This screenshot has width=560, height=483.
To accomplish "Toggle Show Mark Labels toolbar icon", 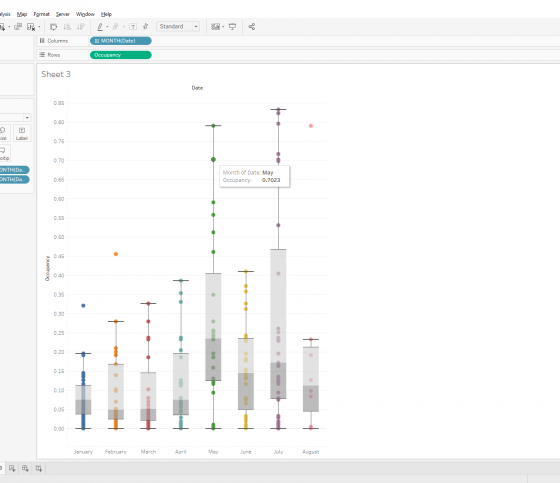I will (133, 27).
